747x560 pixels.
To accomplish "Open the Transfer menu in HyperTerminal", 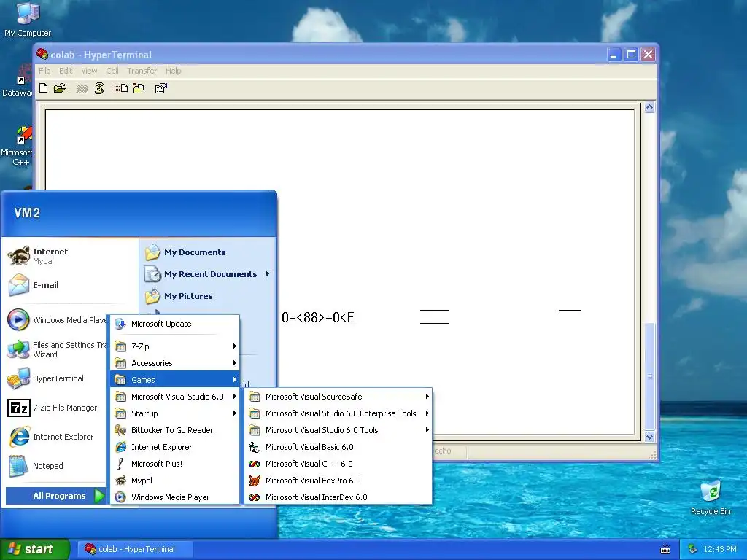I will (142, 71).
